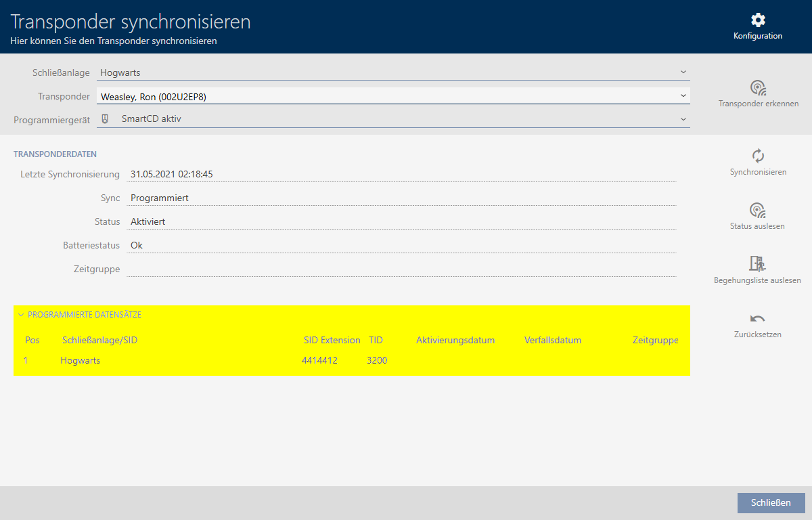The image size is (812, 520).
Task: Select the Hogwarts row in the table
Action: (x=81, y=360)
